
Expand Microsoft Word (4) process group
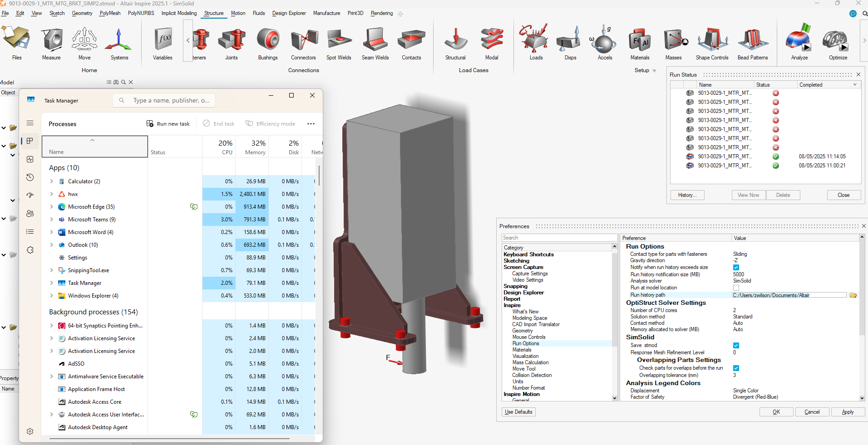tap(51, 232)
